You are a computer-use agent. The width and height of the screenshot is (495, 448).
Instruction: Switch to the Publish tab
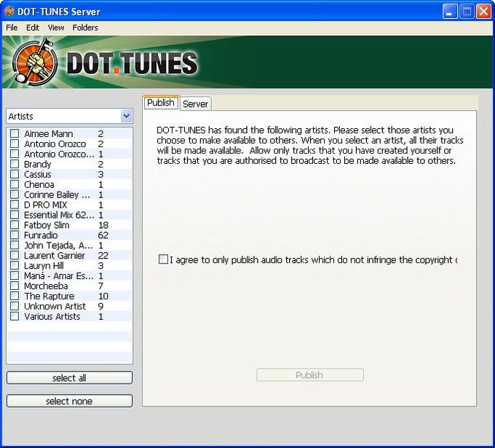click(161, 103)
